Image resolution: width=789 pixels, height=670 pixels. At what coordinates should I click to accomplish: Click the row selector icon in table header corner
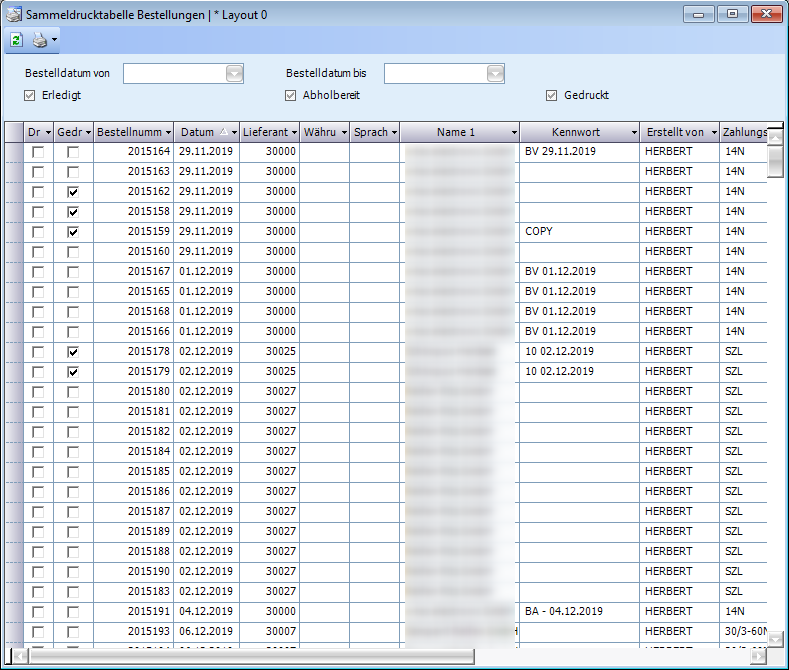[14, 132]
